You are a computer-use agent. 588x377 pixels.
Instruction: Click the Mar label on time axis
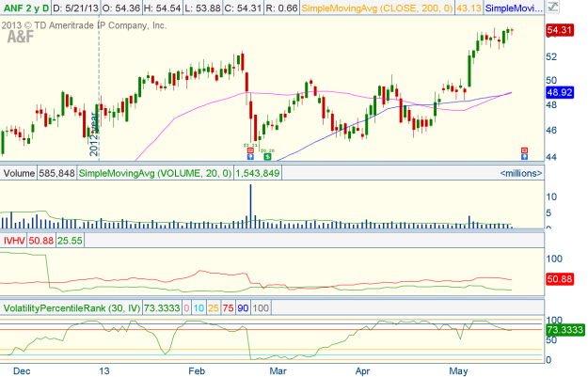click(276, 369)
